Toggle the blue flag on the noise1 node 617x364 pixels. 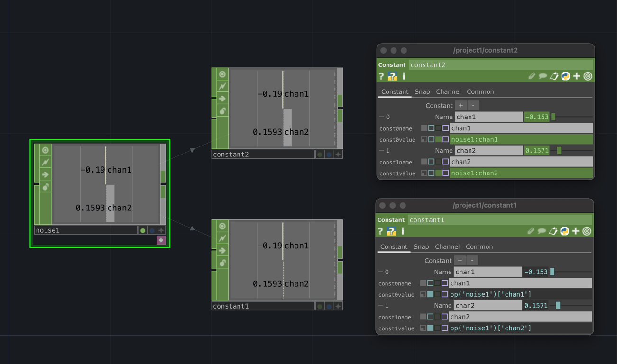[x=153, y=230]
